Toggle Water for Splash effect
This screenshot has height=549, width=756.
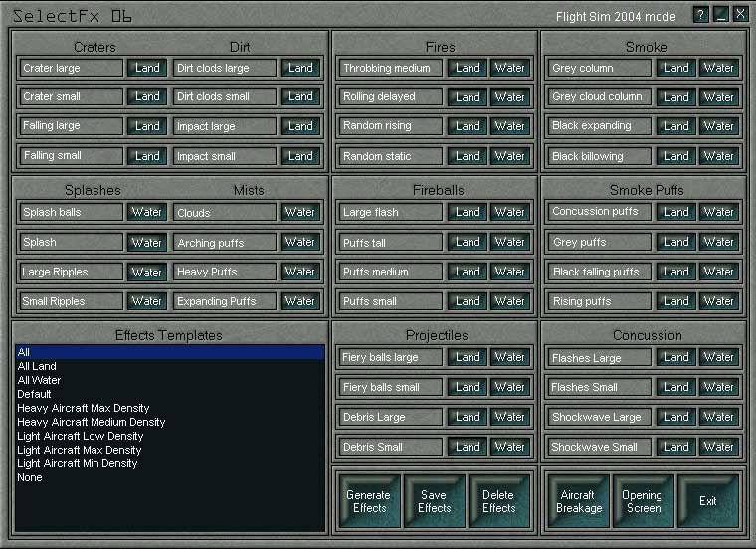coord(147,242)
